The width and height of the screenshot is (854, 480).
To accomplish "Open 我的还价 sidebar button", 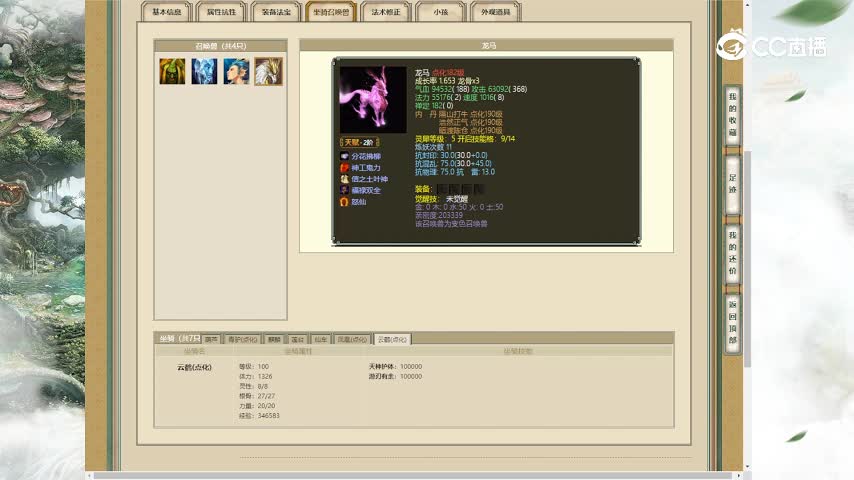I will (733, 253).
